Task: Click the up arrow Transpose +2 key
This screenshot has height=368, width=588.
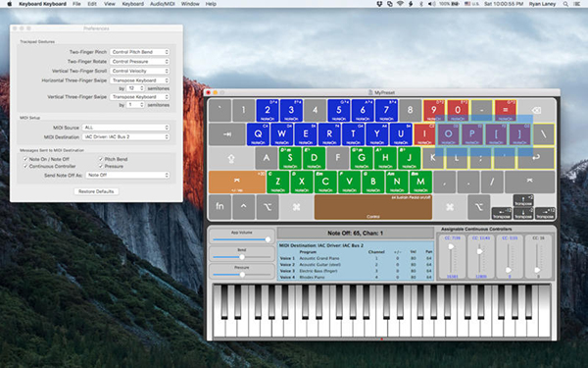Action: point(523,201)
